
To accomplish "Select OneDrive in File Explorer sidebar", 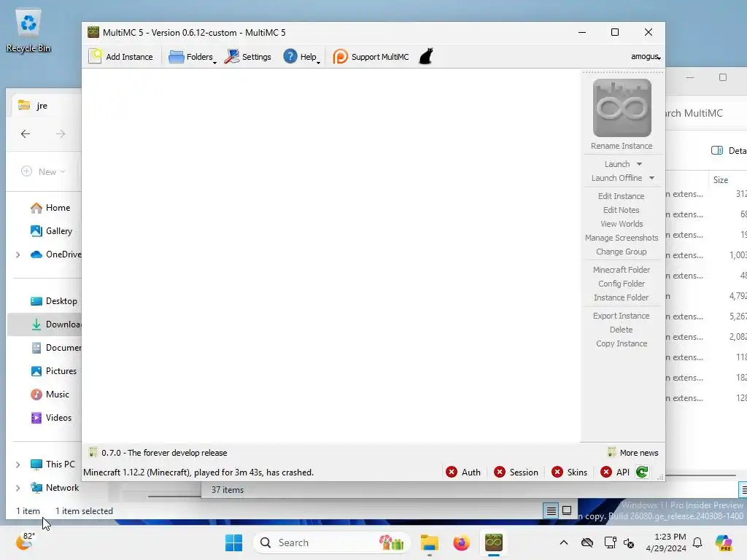I will pyautogui.click(x=55, y=254).
